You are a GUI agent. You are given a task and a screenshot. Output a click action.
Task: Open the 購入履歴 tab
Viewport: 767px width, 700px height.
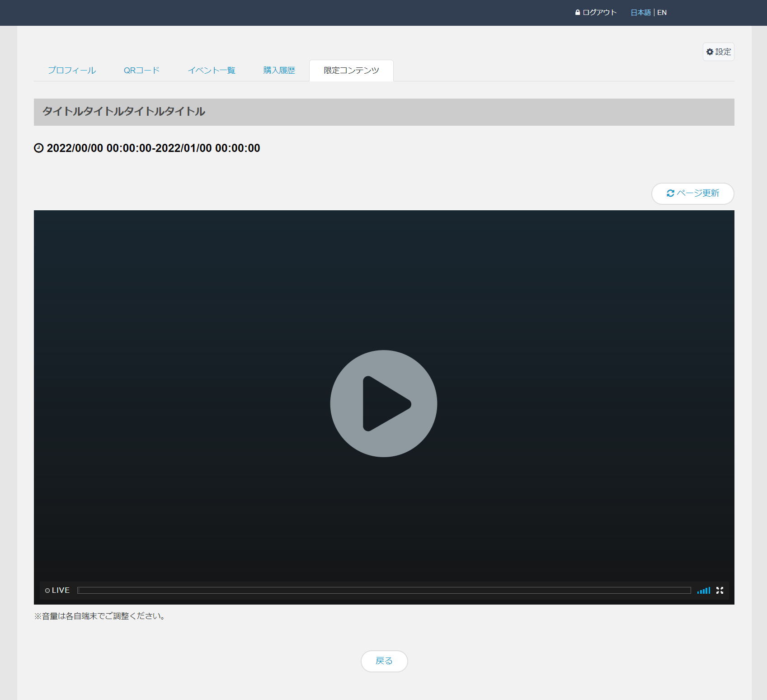click(279, 70)
